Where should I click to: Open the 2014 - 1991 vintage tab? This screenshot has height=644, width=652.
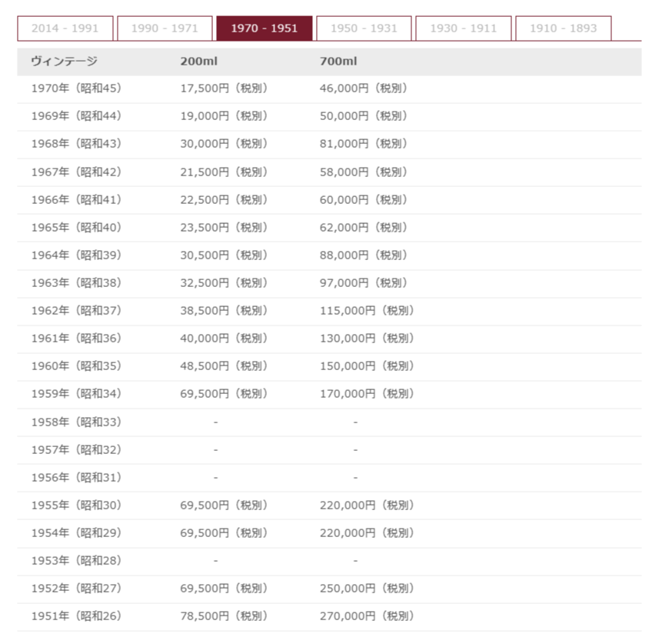[x=65, y=28]
